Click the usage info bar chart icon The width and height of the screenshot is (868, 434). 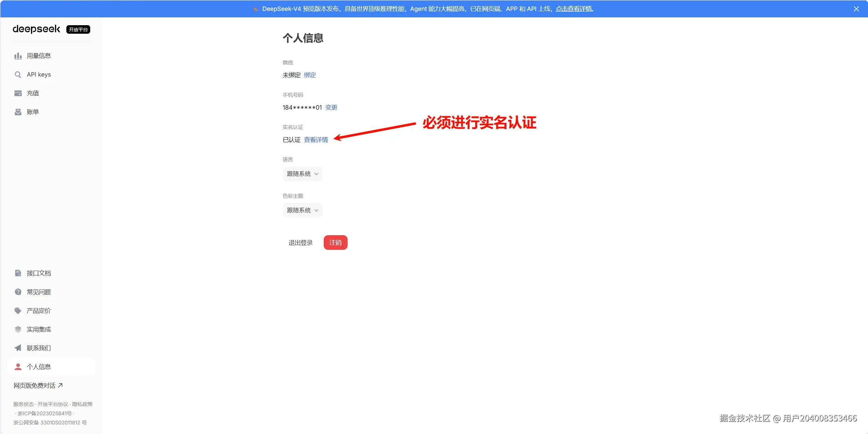pyautogui.click(x=18, y=56)
